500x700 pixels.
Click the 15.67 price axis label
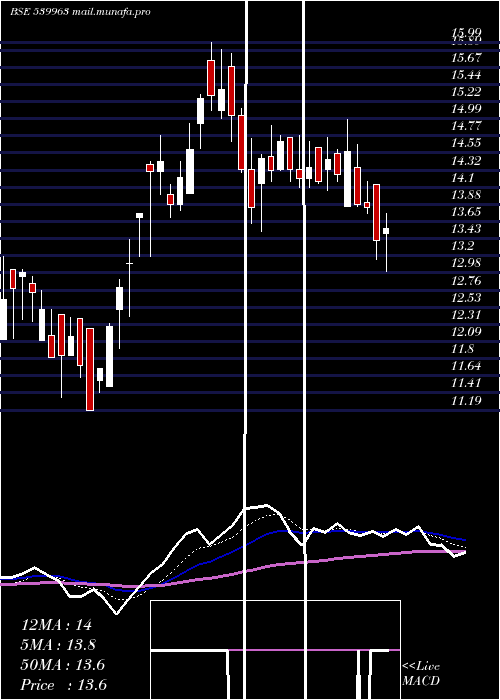coord(467,58)
